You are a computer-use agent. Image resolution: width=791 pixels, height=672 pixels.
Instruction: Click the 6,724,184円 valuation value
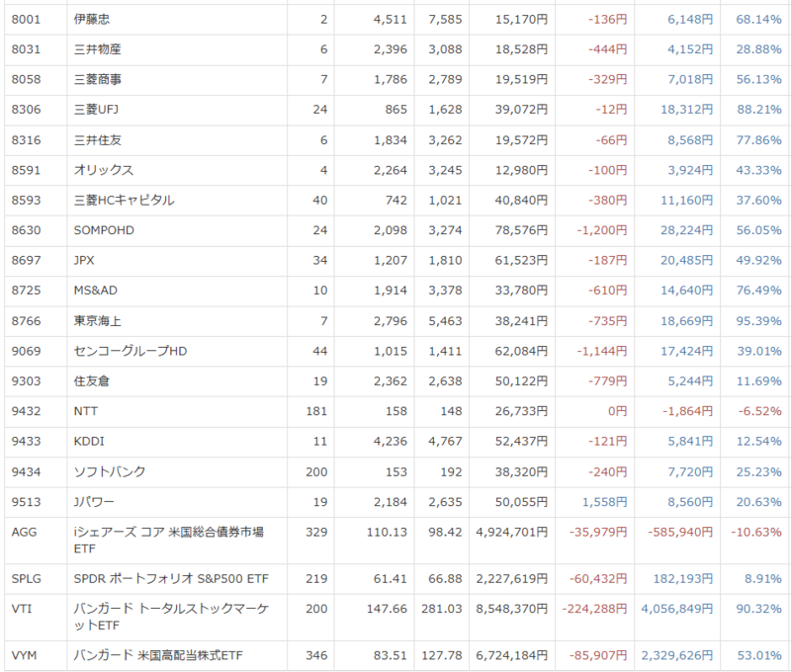point(511,655)
